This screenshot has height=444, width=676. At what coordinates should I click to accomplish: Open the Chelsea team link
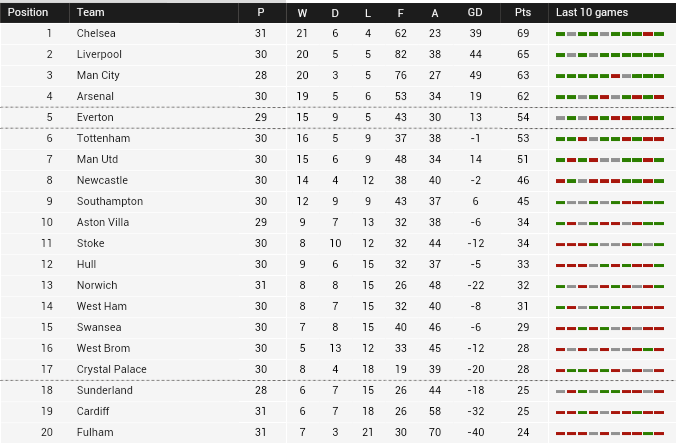pos(96,33)
